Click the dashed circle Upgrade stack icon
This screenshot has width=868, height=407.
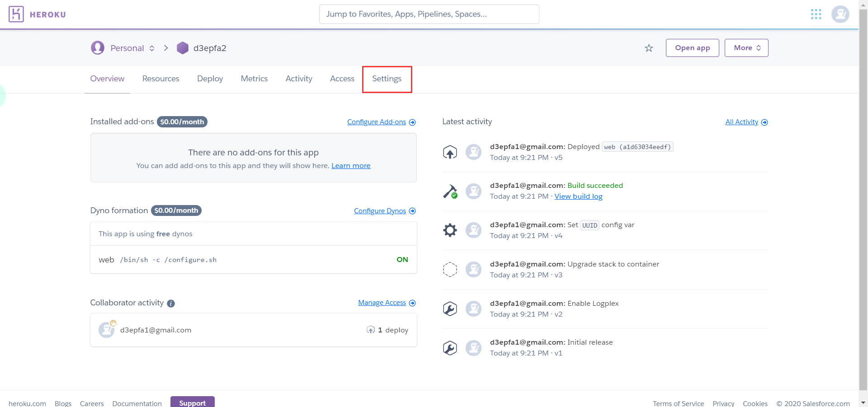[450, 270]
